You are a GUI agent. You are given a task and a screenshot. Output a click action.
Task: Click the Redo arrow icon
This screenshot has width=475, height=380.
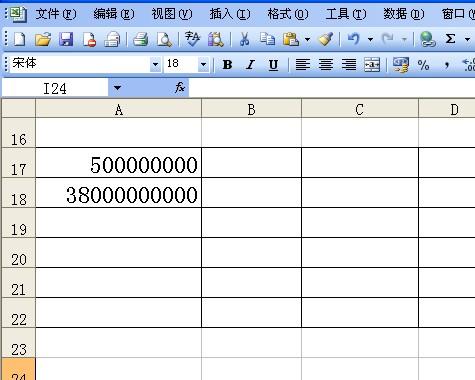pyautogui.click(x=388, y=39)
